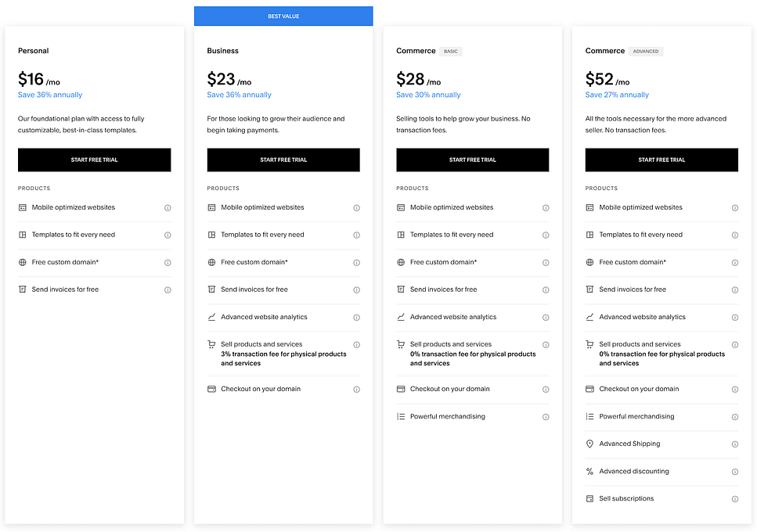Viewport: 757px width, 532px height.
Task: Click the globe icon for Free custom domain on Commerce Basic
Action: click(x=400, y=262)
